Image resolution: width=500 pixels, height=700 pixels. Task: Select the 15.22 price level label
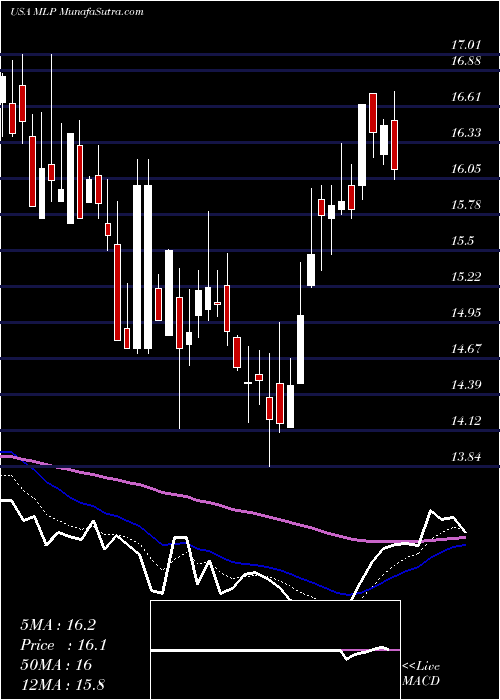click(466, 277)
